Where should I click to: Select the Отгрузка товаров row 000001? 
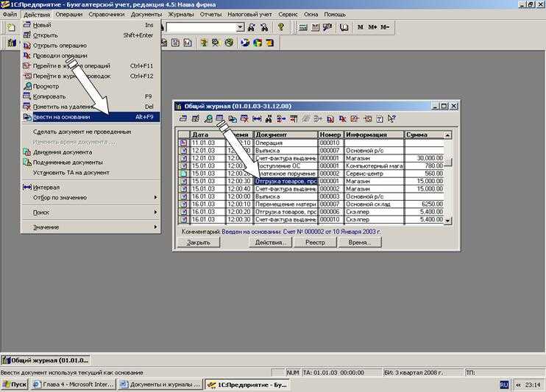tap(311, 181)
